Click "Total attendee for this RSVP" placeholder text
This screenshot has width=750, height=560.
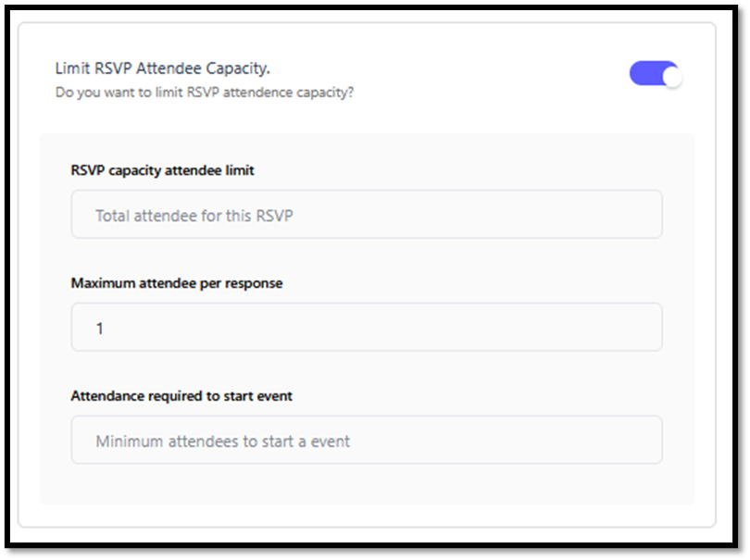coord(194,216)
